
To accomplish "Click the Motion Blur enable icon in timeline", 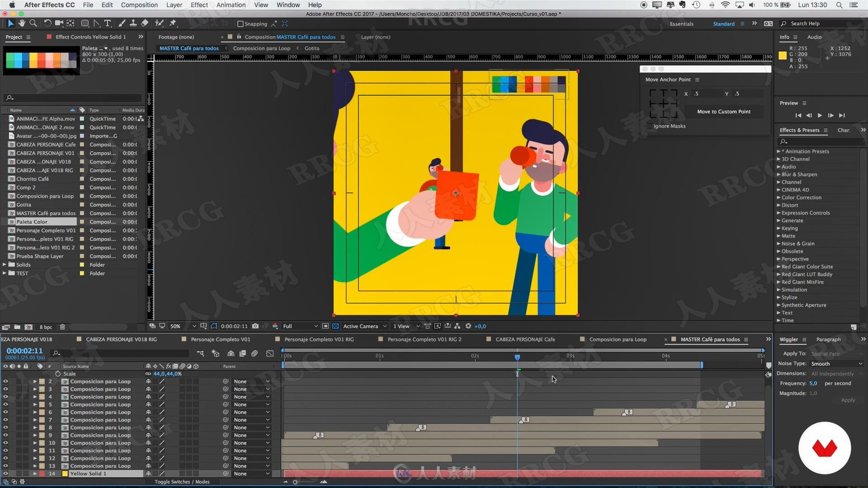I will pos(255,353).
